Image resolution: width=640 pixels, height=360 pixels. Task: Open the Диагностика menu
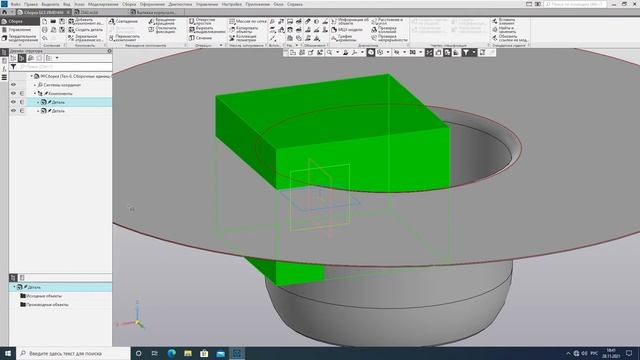[x=180, y=4]
